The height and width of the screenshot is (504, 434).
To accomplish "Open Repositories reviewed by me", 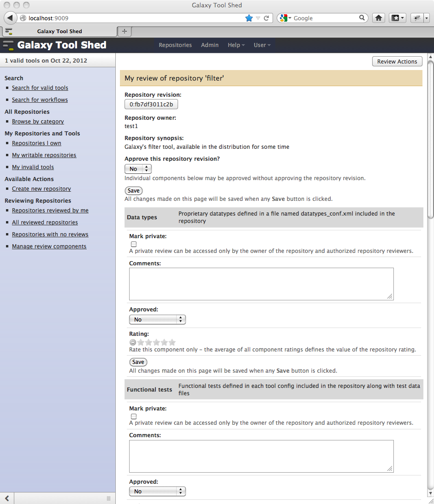I will pos(50,210).
